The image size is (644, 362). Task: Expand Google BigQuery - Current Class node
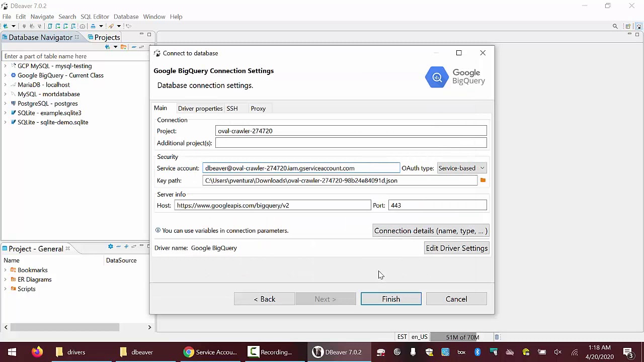[6, 75]
